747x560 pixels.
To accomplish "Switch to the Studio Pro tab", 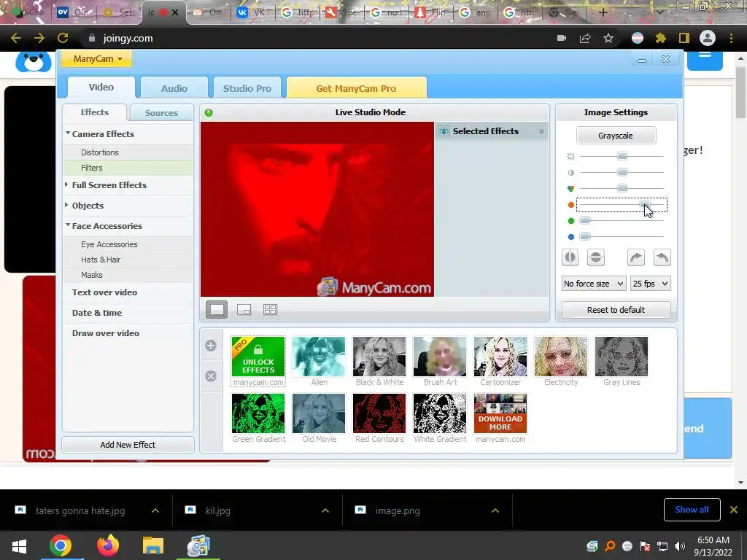I will 247,88.
